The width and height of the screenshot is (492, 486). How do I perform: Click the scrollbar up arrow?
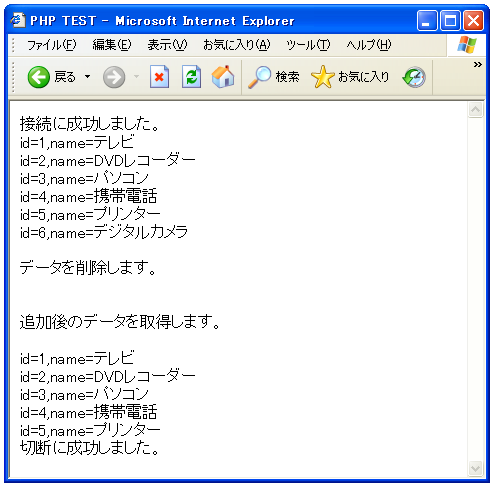pyautogui.click(x=475, y=110)
